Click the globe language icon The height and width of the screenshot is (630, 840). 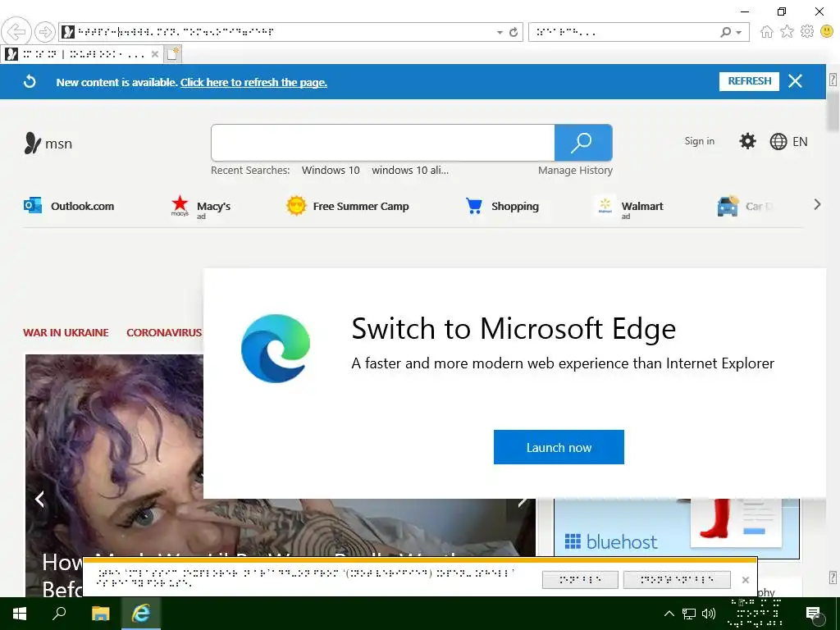pyautogui.click(x=778, y=141)
